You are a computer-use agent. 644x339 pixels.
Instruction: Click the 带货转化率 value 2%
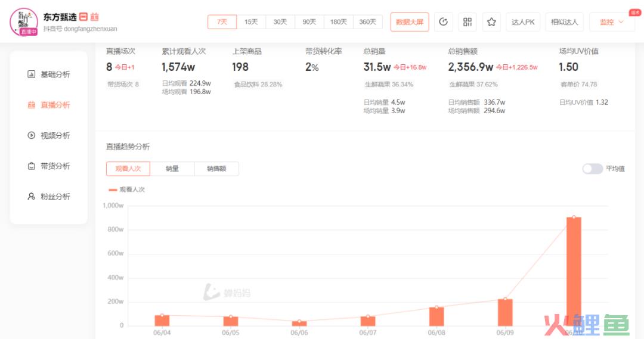pyautogui.click(x=312, y=67)
